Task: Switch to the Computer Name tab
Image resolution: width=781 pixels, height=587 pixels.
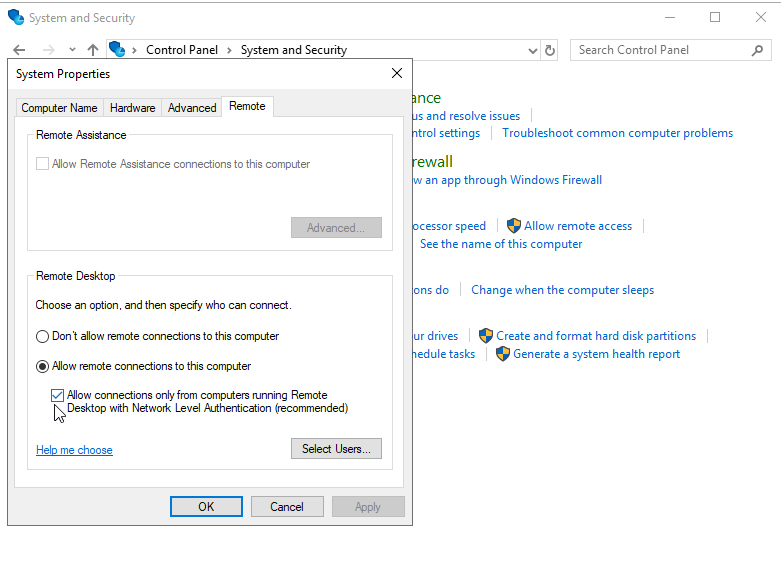Action: (x=59, y=108)
